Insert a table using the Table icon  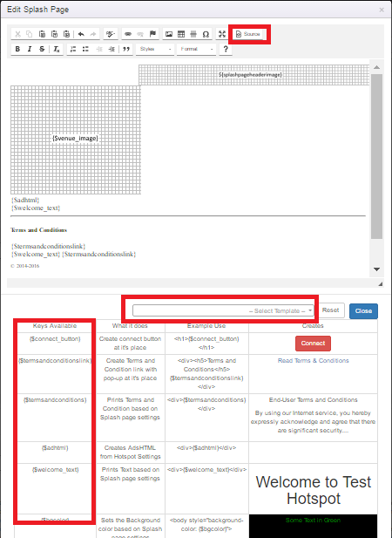(x=181, y=34)
